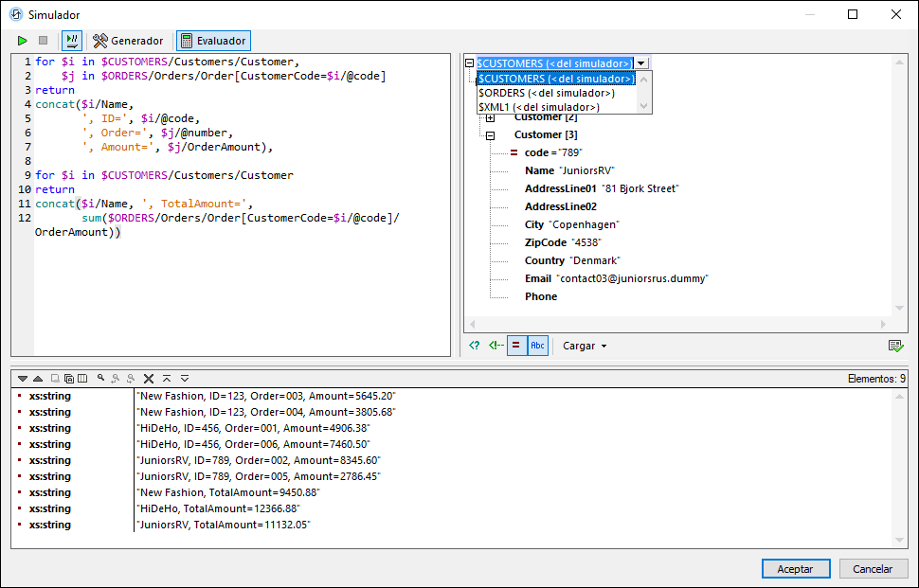Toggle show attributes button

pos(517,346)
